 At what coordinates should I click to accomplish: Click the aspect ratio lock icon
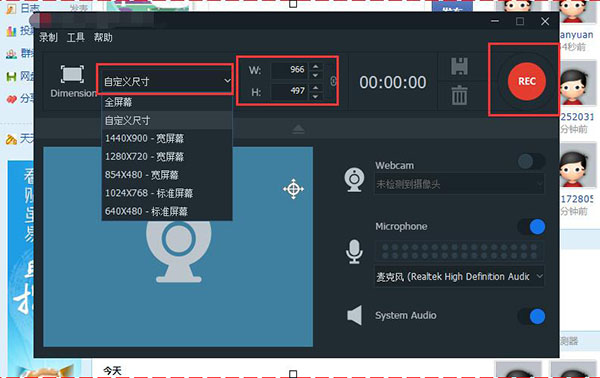click(333, 81)
